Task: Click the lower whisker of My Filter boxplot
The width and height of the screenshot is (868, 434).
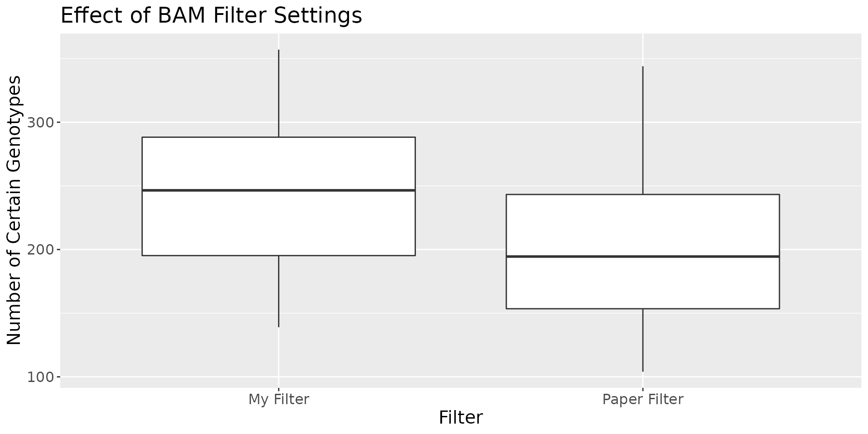Action: click(x=278, y=292)
